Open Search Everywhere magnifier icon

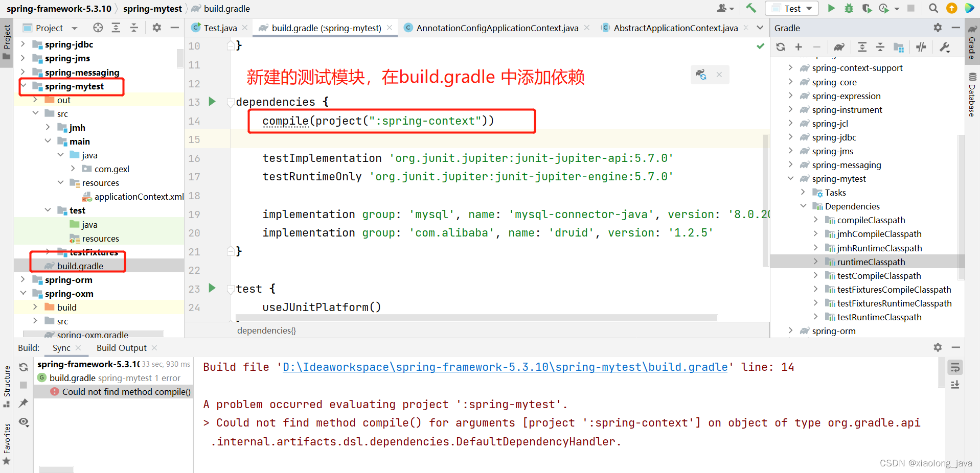933,8
